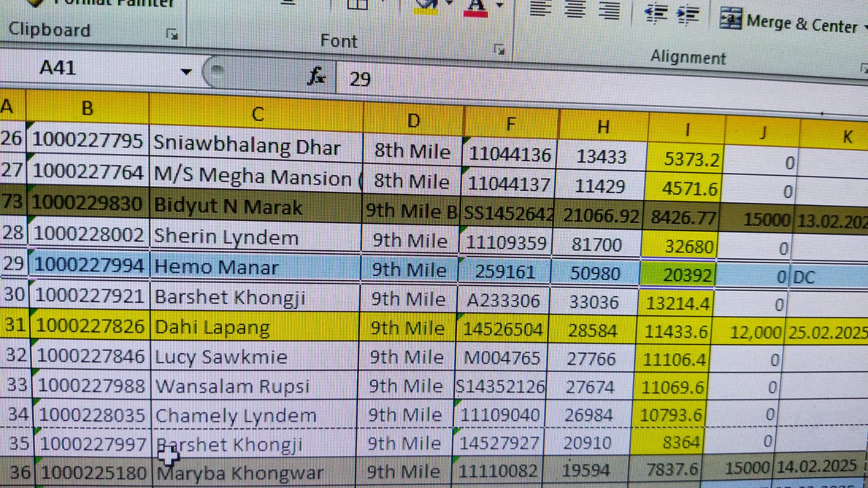
Task: Select column F header
Action: (510, 124)
